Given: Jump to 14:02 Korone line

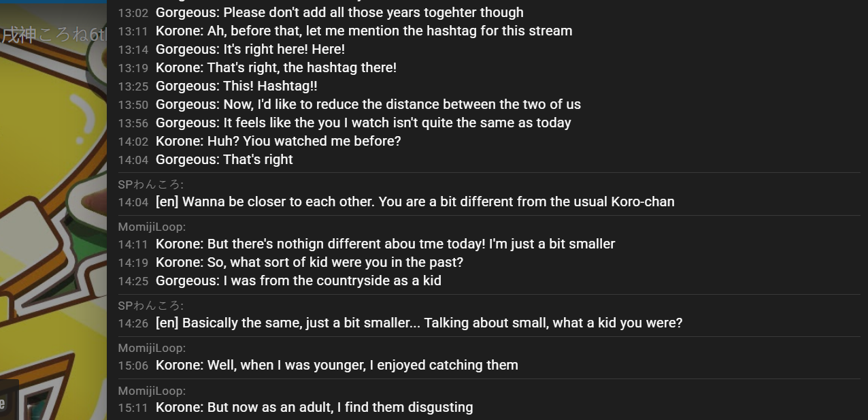Looking at the screenshot, I should [x=133, y=142].
